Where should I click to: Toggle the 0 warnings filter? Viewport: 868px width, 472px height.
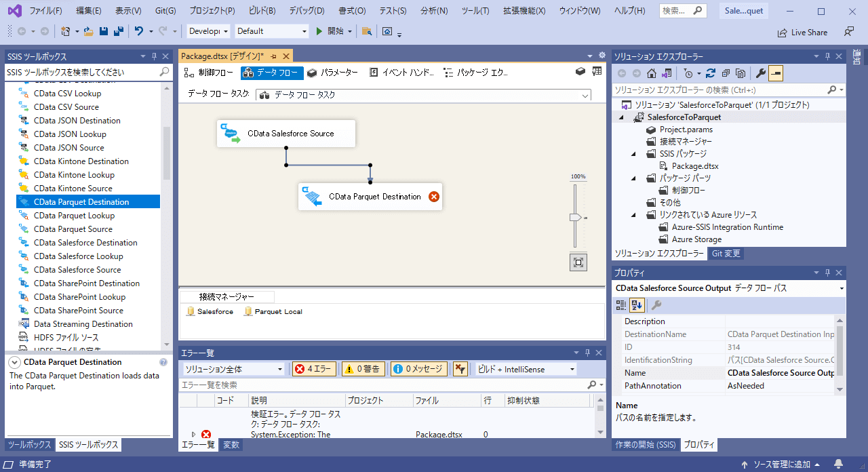363,369
